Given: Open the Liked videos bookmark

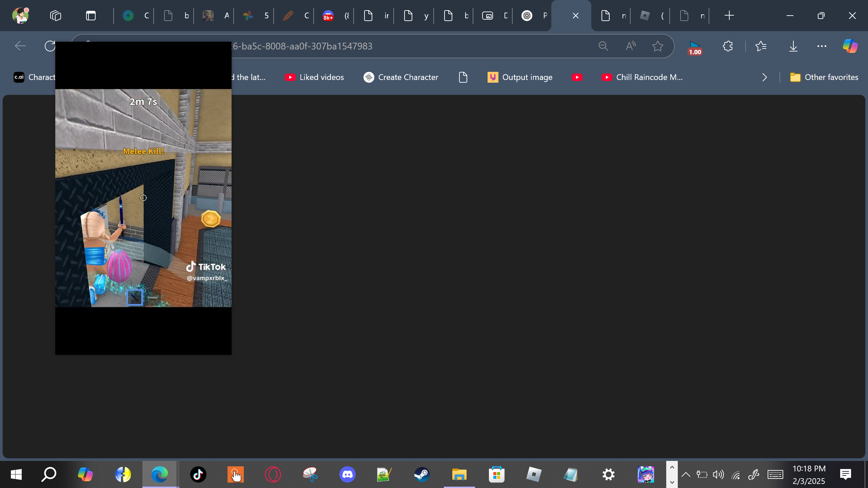Looking at the screenshot, I should pos(314,77).
